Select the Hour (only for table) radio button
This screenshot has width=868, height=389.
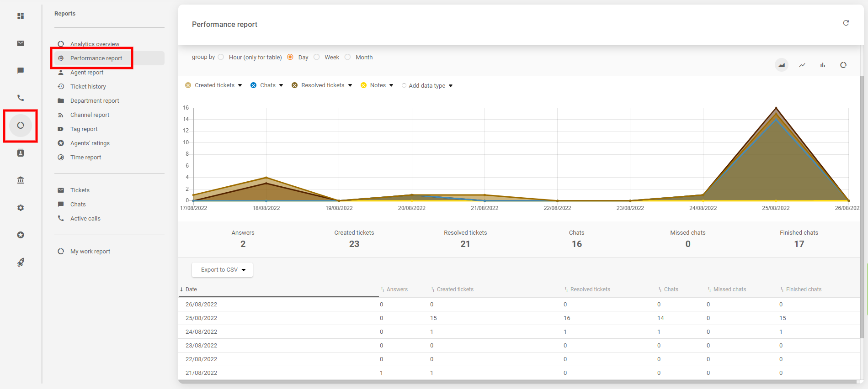[x=221, y=57]
